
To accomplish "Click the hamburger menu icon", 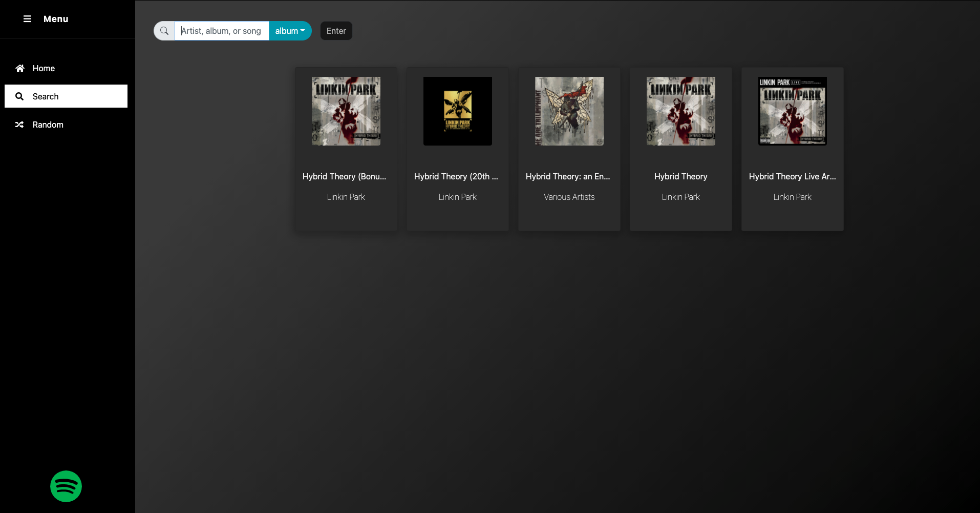I will click(27, 19).
